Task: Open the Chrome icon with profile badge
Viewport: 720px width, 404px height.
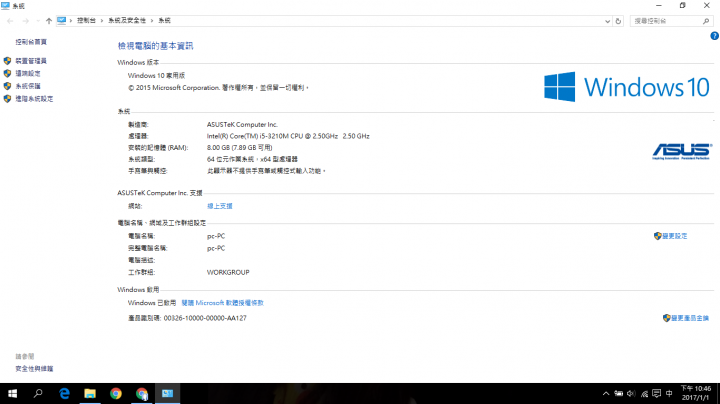Action: pyautogui.click(x=142, y=393)
